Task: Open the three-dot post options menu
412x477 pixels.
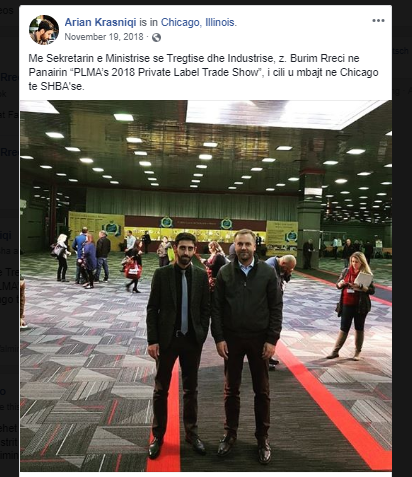Action: [x=378, y=21]
